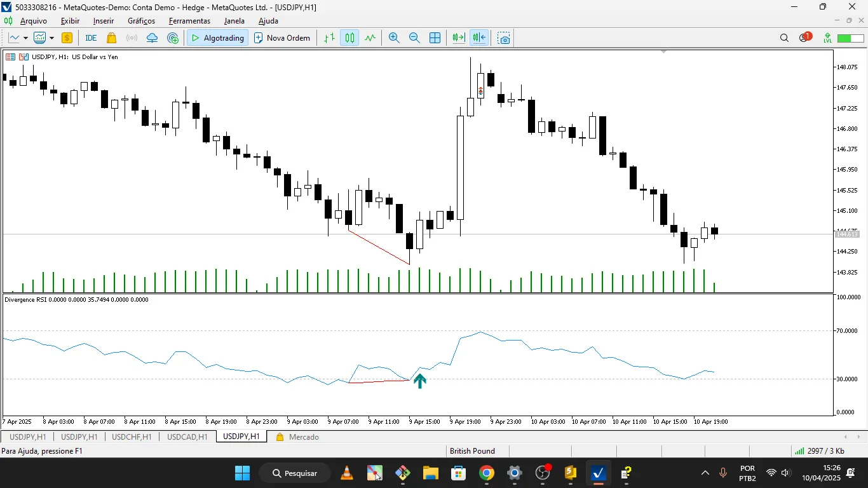Click the green connection level bar
The height and width of the screenshot is (488, 868).
844,38
